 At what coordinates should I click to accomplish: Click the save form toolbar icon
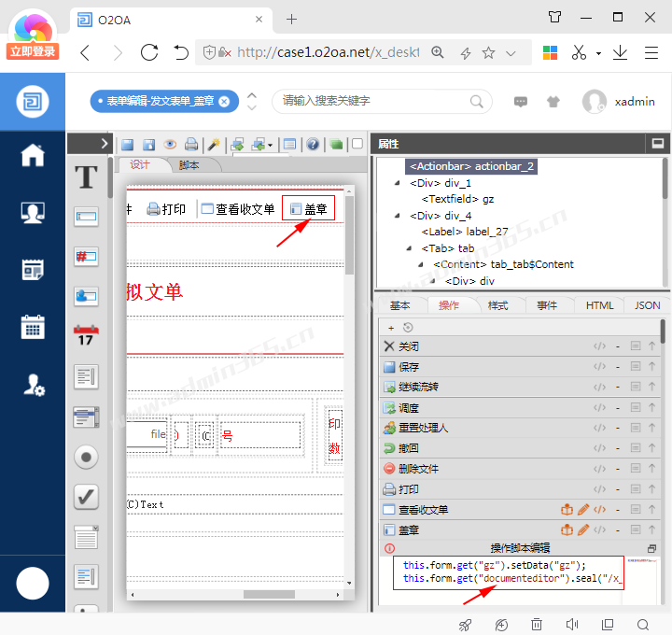127,145
